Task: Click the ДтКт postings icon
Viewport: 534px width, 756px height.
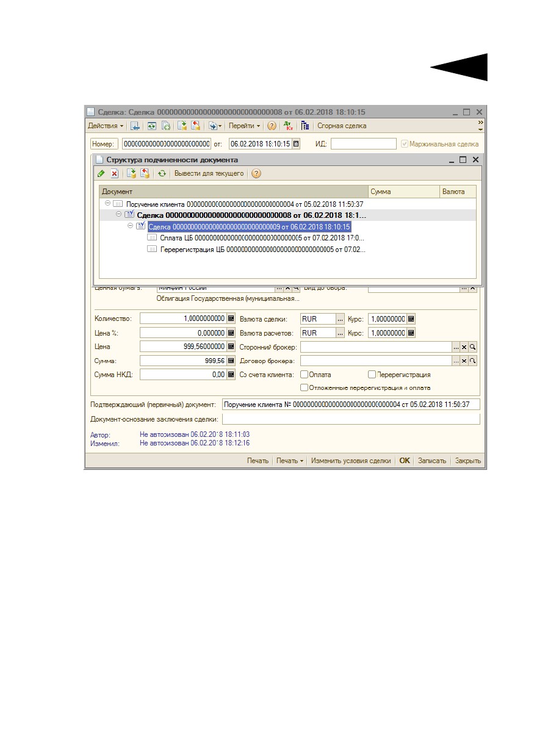Action: 288,126
